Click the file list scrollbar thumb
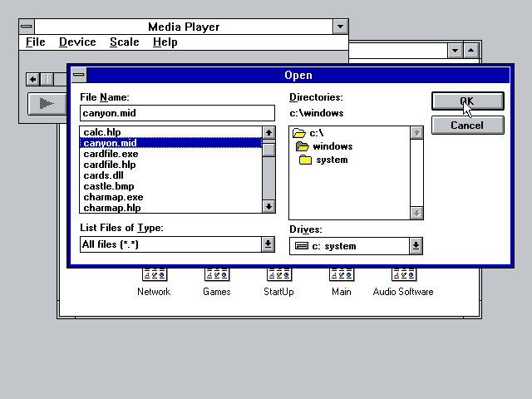Viewport: 532px width, 399px height. (268, 150)
